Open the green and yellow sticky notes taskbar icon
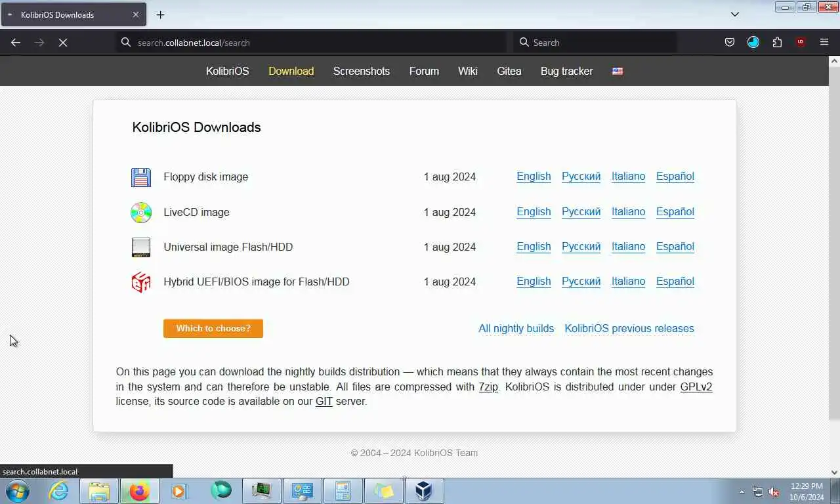Screen dimensions: 840x504 [x=384, y=491]
